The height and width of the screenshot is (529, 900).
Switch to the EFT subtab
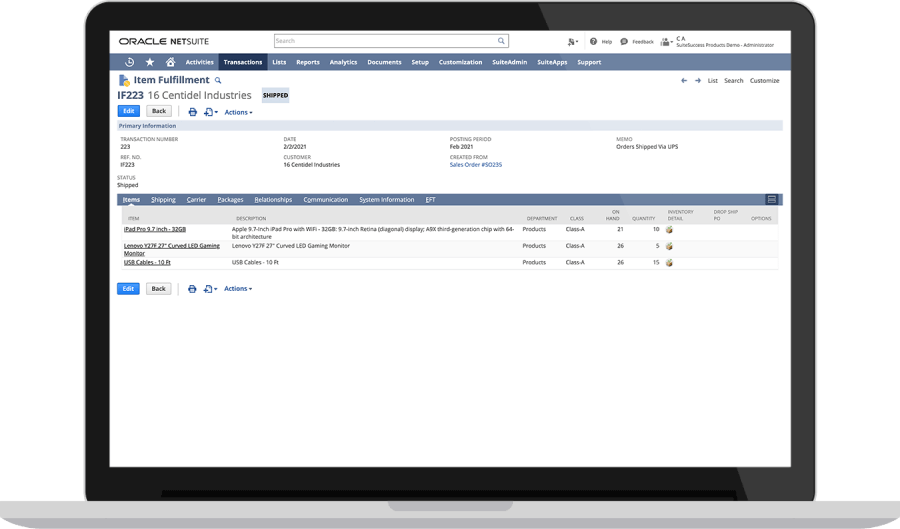[x=430, y=200]
